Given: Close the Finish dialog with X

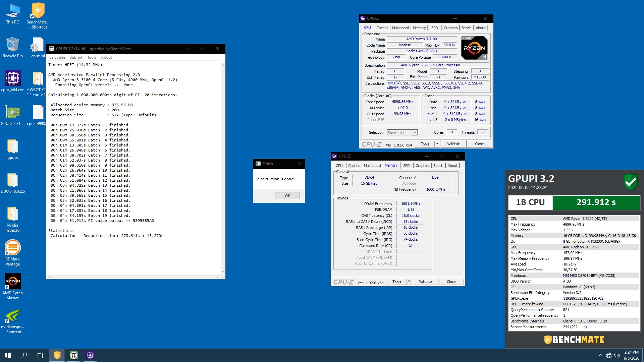Looking at the screenshot, I should point(300,164).
